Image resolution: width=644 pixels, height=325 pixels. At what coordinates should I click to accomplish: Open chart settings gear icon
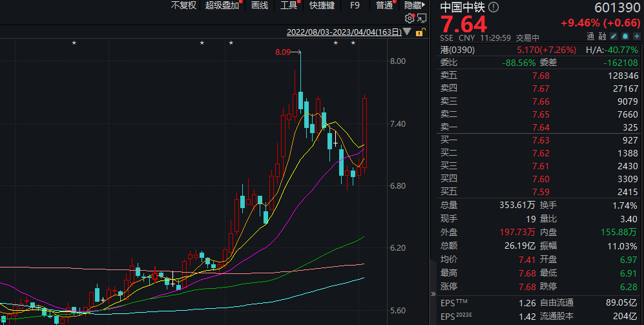[409, 18]
